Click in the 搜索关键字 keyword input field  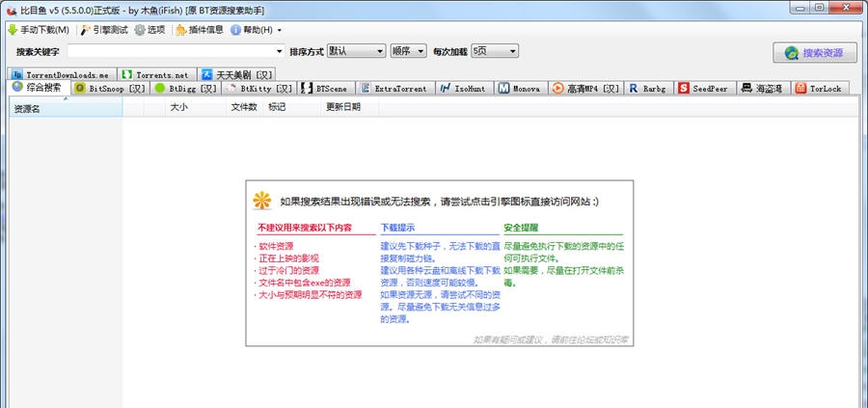click(171, 51)
